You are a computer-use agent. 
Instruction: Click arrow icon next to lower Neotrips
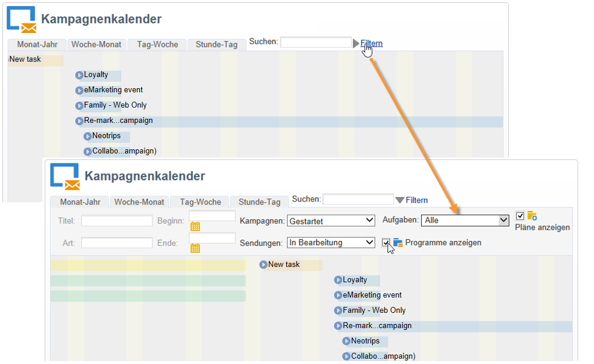[346, 341]
